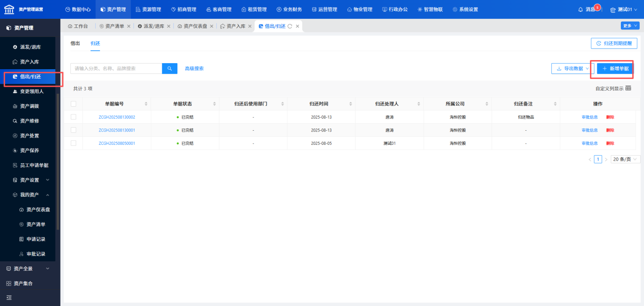Image resolution: width=644 pixels, height=306 pixels.
Task: Tick the select-all header checkbox
Action: [x=73, y=104]
